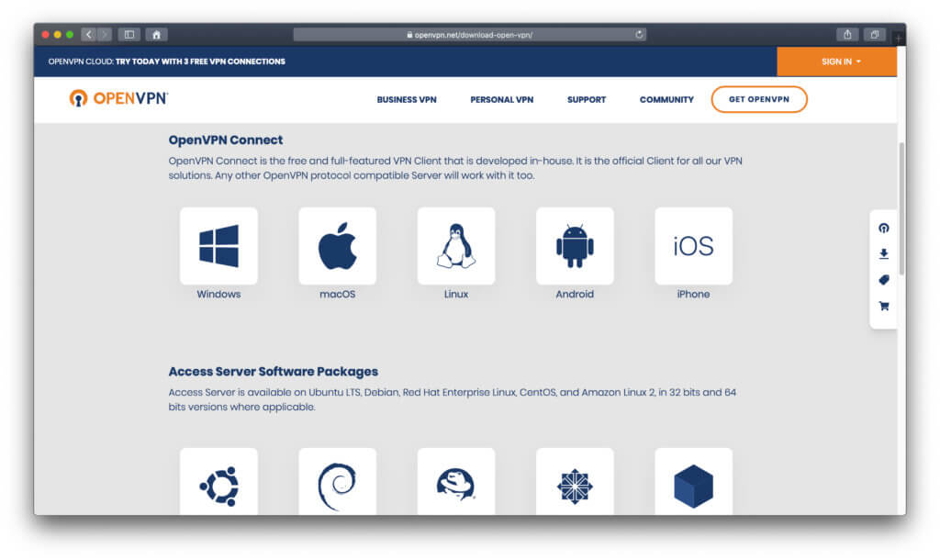Choose the iOS iPhone download option

coord(693,245)
